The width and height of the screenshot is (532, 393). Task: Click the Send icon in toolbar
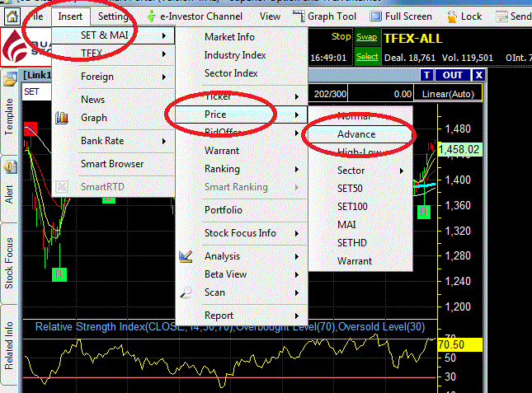(x=501, y=16)
